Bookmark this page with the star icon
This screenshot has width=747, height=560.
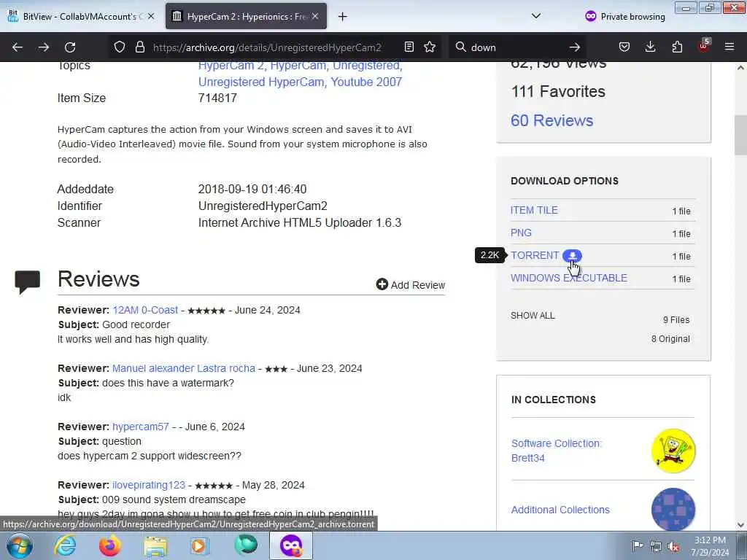click(430, 47)
